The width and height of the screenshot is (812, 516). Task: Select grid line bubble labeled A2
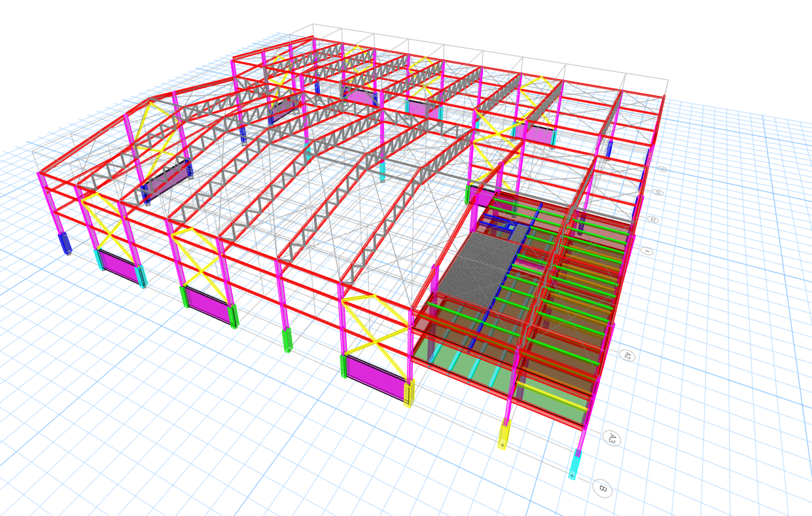pyautogui.click(x=627, y=356)
